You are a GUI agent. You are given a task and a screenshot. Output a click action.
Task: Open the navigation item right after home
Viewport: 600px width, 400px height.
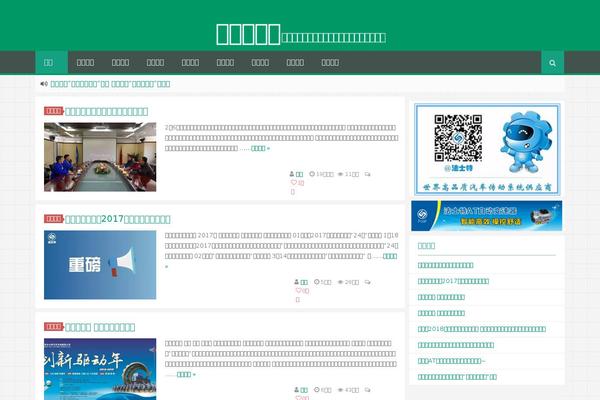pyautogui.click(x=85, y=62)
